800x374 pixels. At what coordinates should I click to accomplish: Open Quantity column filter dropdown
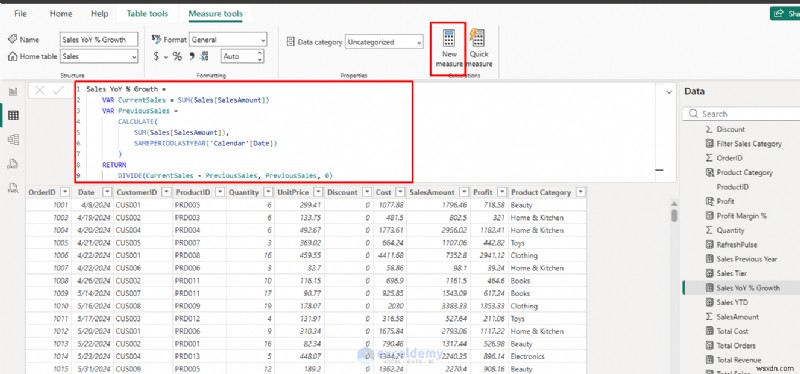point(268,192)
